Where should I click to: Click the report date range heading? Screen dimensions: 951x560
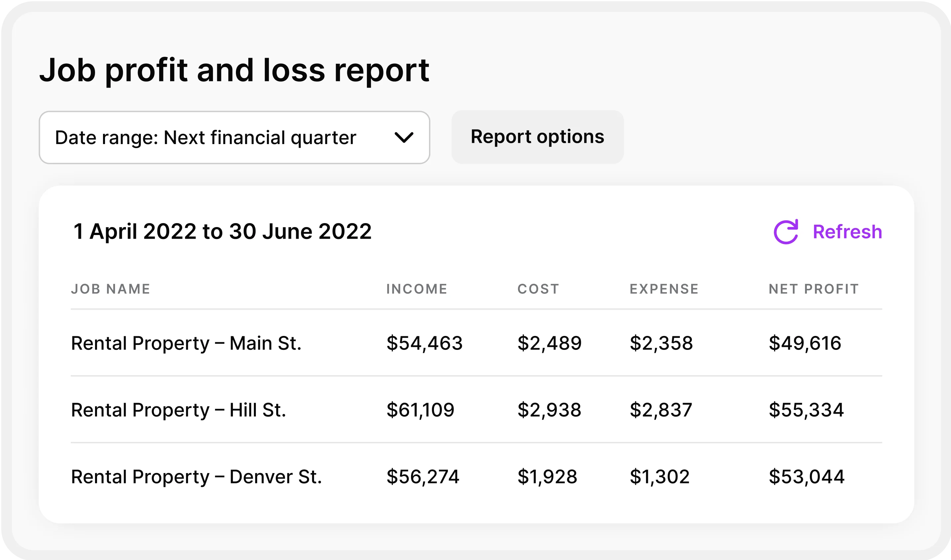[x=222, y=231]
